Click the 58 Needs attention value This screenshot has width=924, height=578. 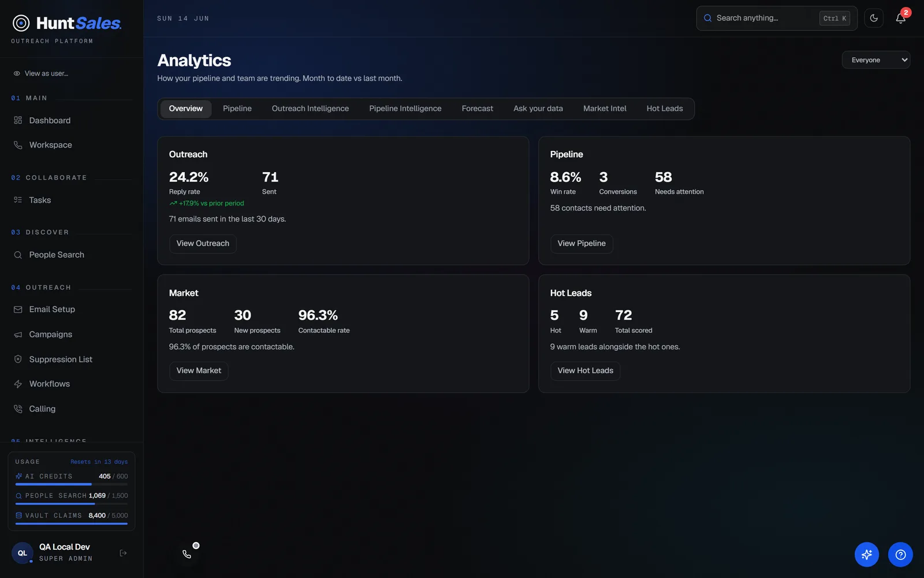point(664,177)
